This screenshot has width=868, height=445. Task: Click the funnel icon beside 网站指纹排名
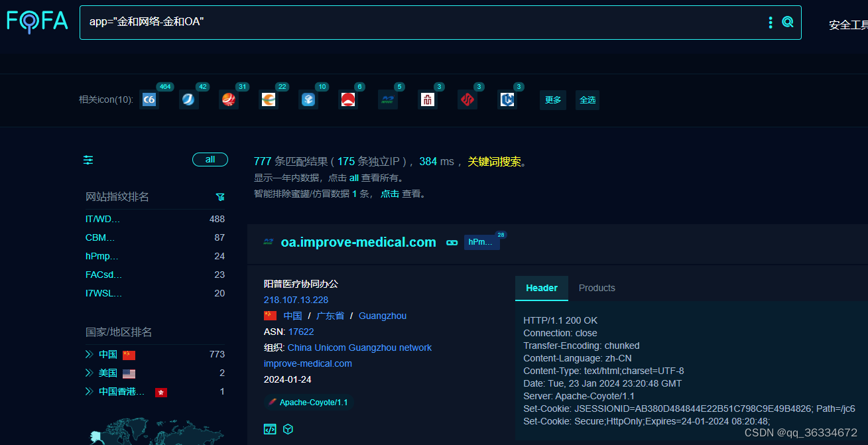click(x=220, y=197)
